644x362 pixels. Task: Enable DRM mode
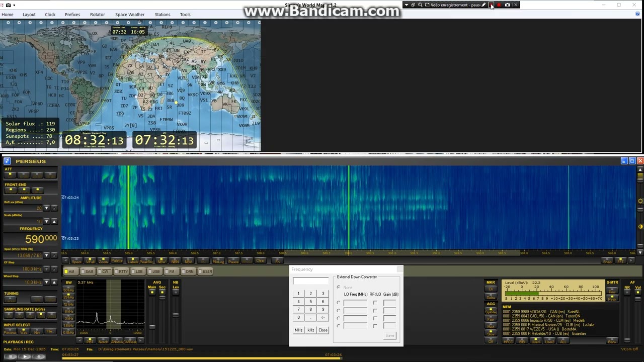click(x=188, y=271)
